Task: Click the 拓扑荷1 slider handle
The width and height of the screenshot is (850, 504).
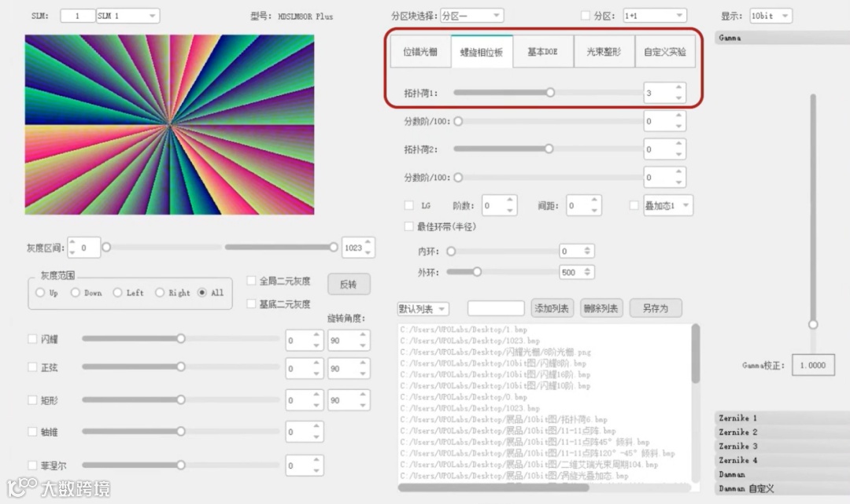Action: coord(550,93)
